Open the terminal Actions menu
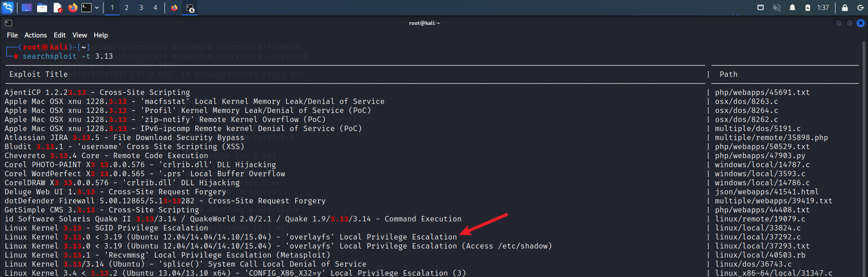868x277 pixels. click(x=36, y=35)
